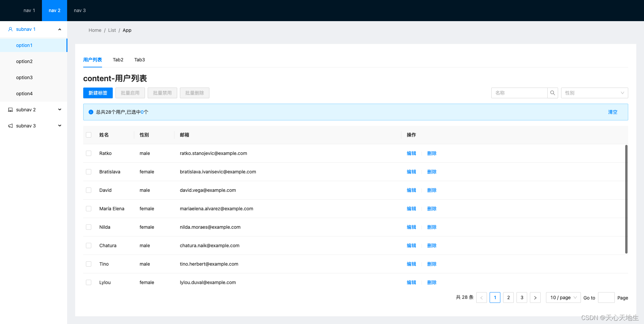
Task: Select Nilda's row checkbox
Action: click(89, 227)
